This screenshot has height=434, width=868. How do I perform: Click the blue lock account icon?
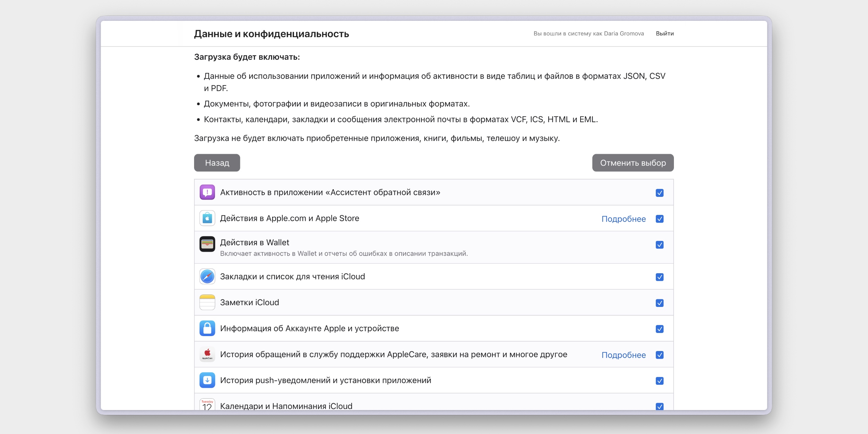coord(207,328)
